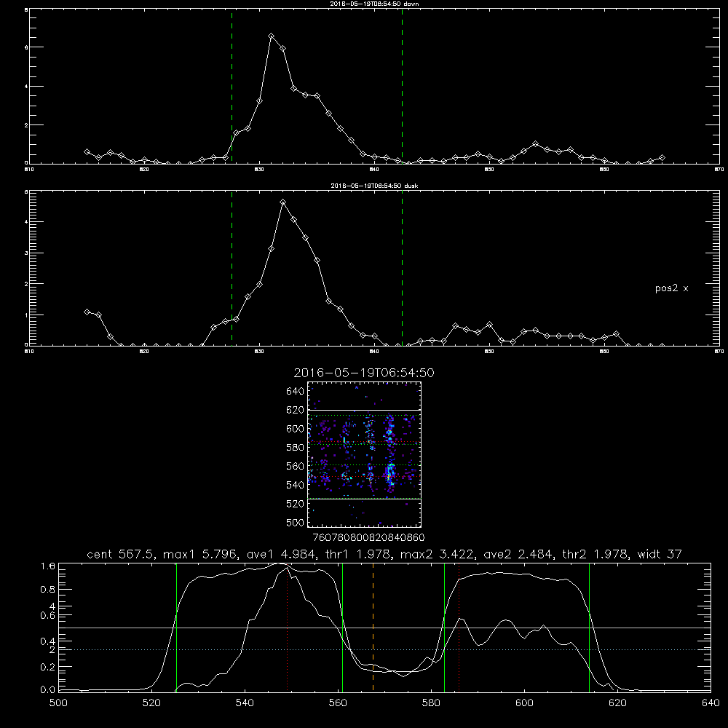
Task: Click the peak diamond marker in dusk plot
Action: coord(282,202)
